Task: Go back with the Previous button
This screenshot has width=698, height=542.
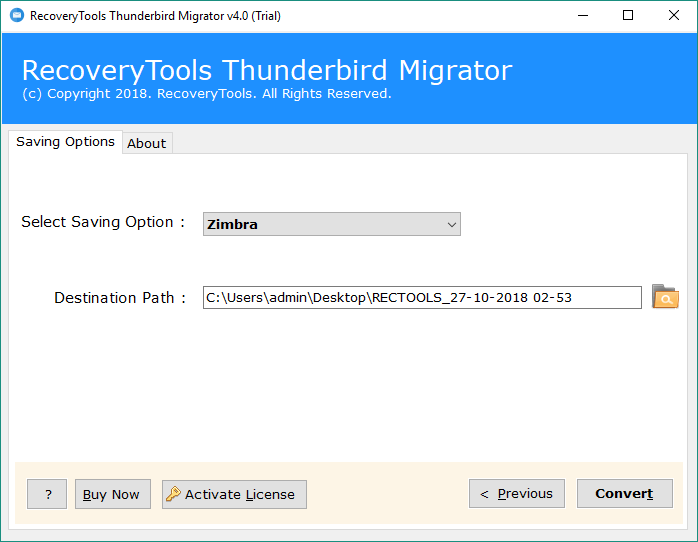Action: (517, 493)
